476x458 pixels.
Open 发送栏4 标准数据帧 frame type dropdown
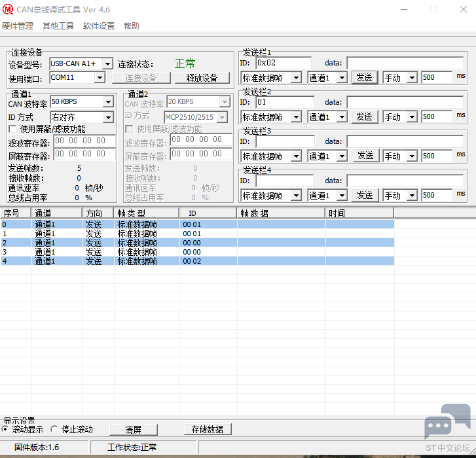pyautogui.click(x=296, y=196)
